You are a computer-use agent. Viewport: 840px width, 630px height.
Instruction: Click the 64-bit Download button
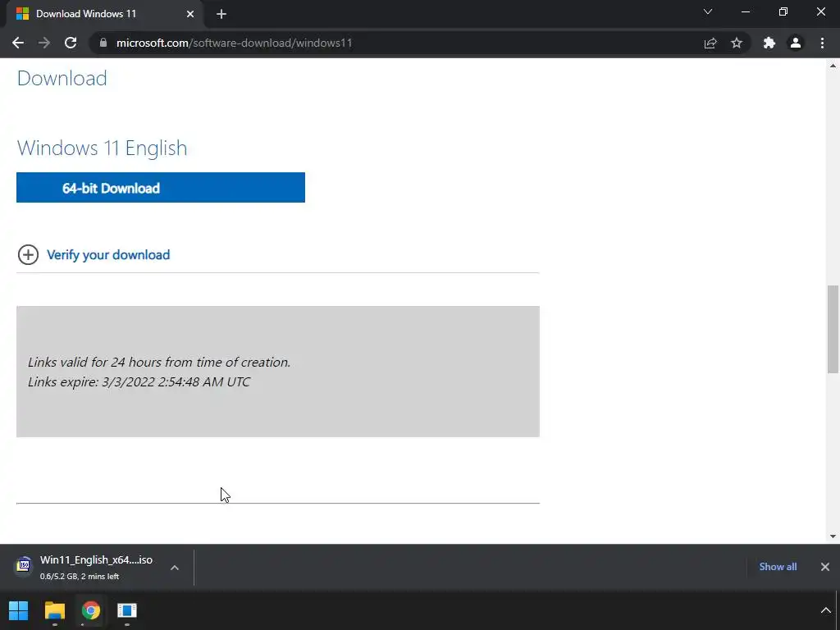[161, 188]
